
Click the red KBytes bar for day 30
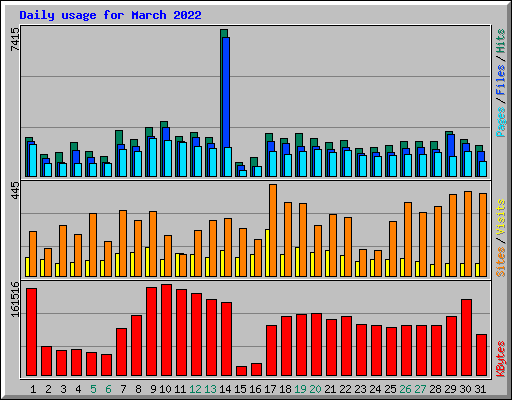coord(466,338)
